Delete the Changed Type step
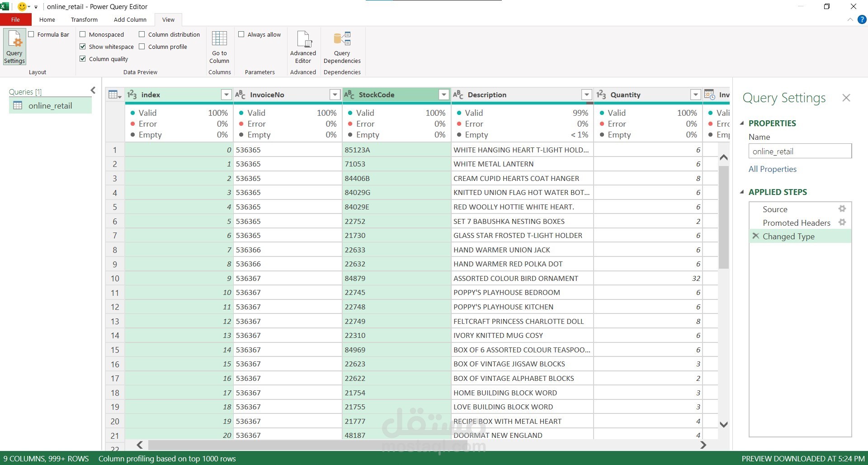868x465 pixels. (x=755, y=236)
